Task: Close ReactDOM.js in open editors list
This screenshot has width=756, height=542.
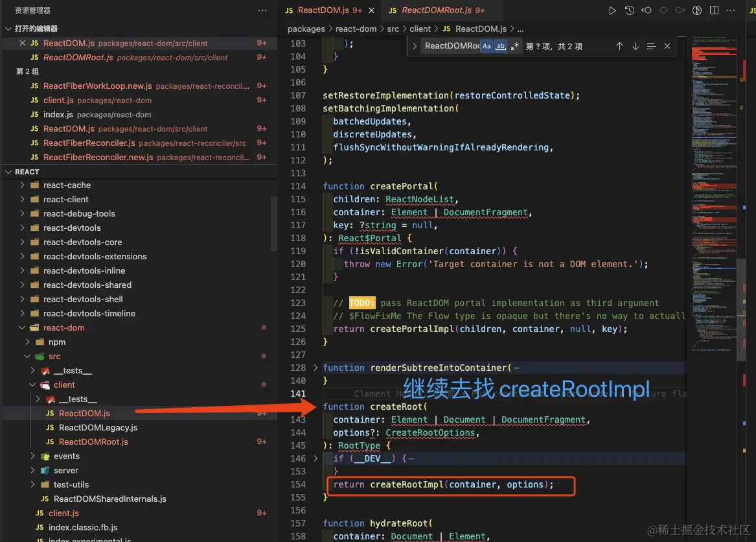Action: (x=23, y=43)
